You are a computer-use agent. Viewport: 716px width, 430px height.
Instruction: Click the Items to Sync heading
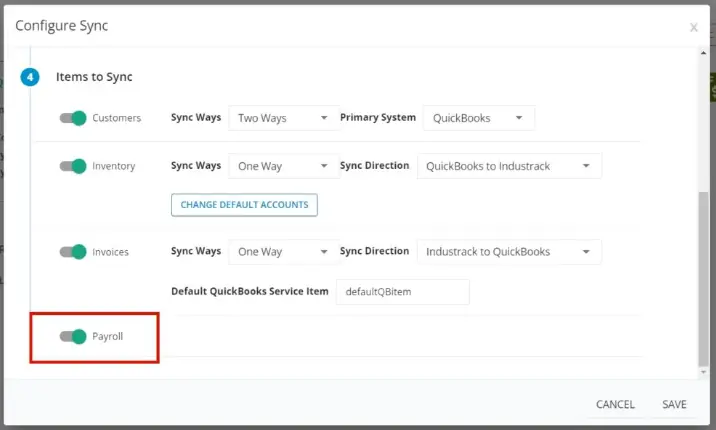coord(94,77)
